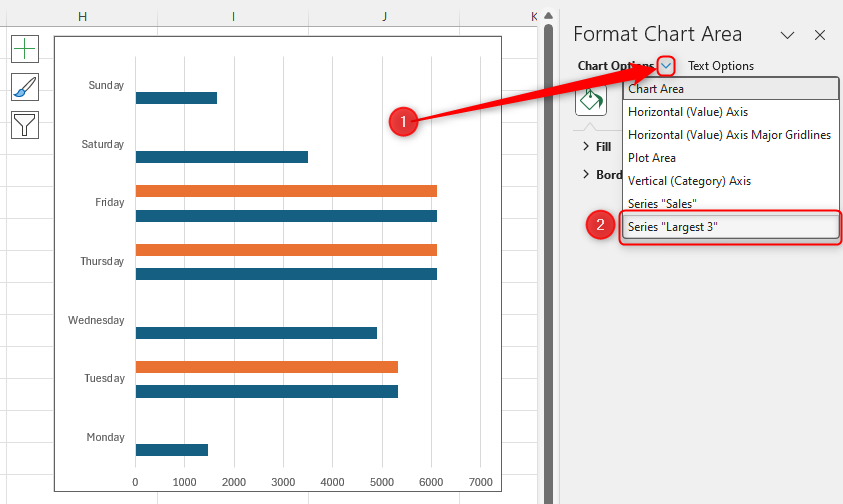This screenshot has height=504, width=843.
Task: Click the Sunday category axis label
Action: pyautogui.click(x=106, y=86)
